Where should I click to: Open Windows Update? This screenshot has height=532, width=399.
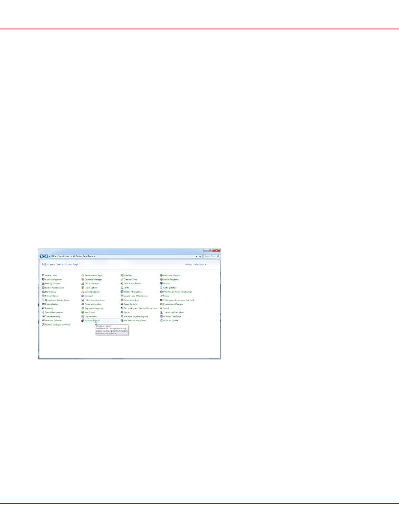tap(169, 320)
